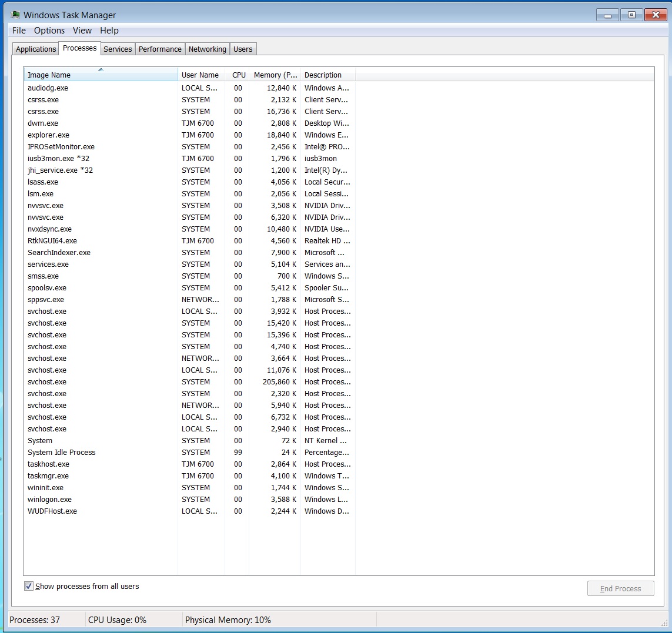Open the View menu

[x=82, y=31]
